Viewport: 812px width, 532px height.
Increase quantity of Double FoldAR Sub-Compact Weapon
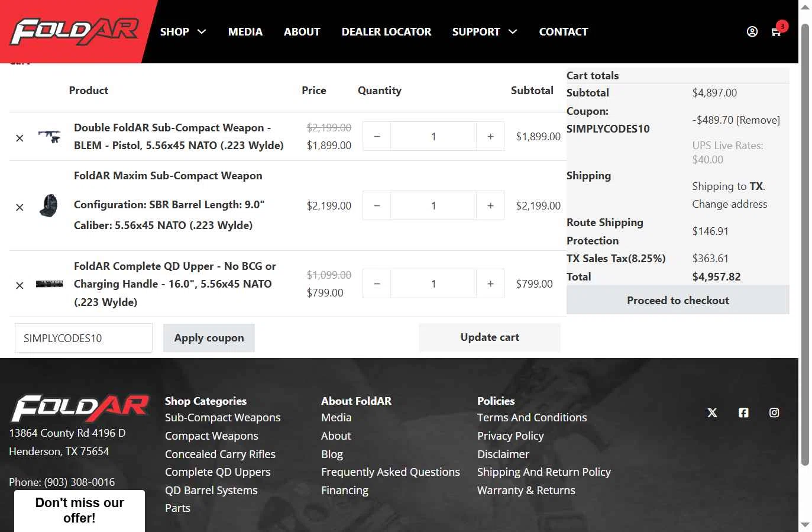[x=490, y=136]
